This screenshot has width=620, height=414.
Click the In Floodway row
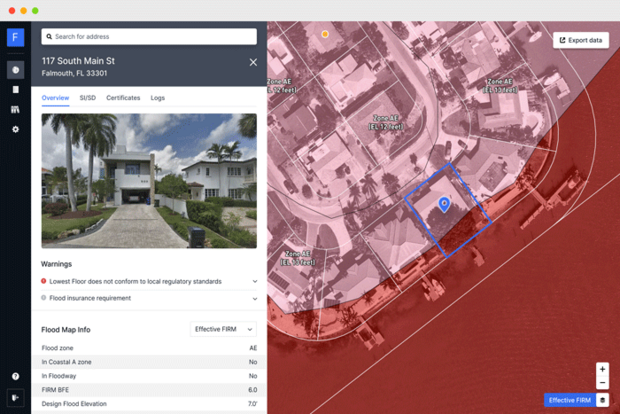[x=149, y=376]
